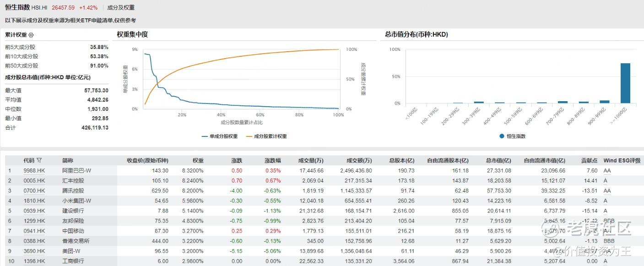Select 建设银行 name cell
This screenshot has width=644, height=266.
[x=73, y=211]
